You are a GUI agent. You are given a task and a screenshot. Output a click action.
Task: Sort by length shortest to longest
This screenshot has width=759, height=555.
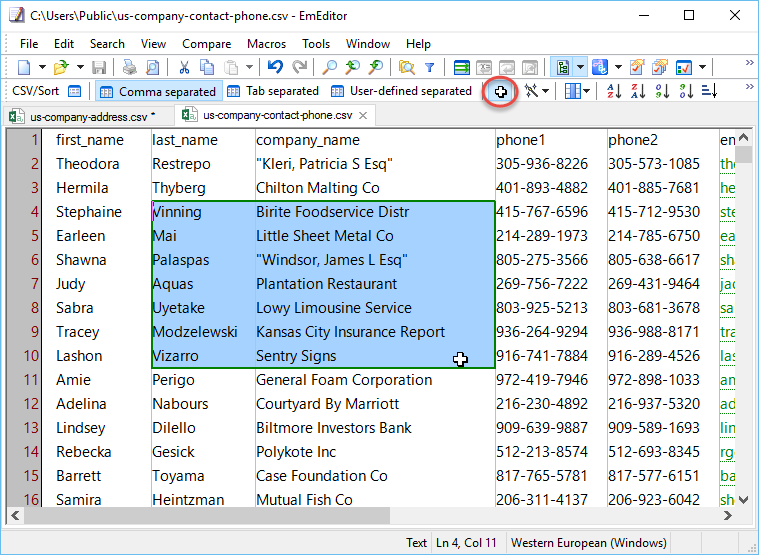(x=709, y=91)
